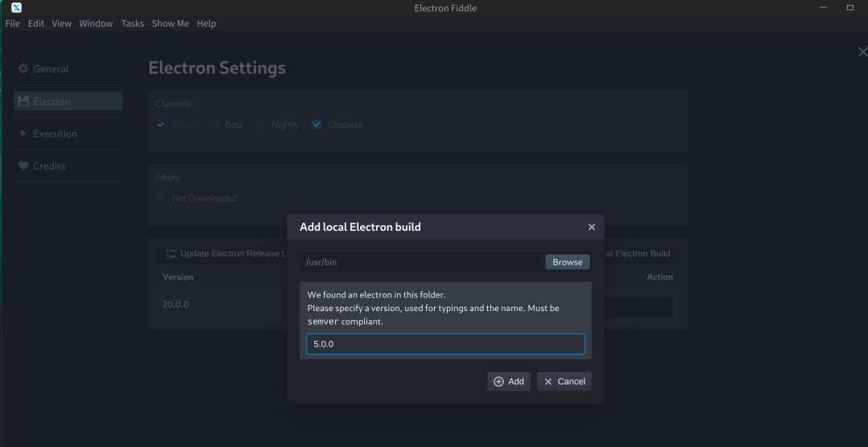Viewport: 868px width, 447px height.
Task: Open the Show Me menu
Action: 170,23
